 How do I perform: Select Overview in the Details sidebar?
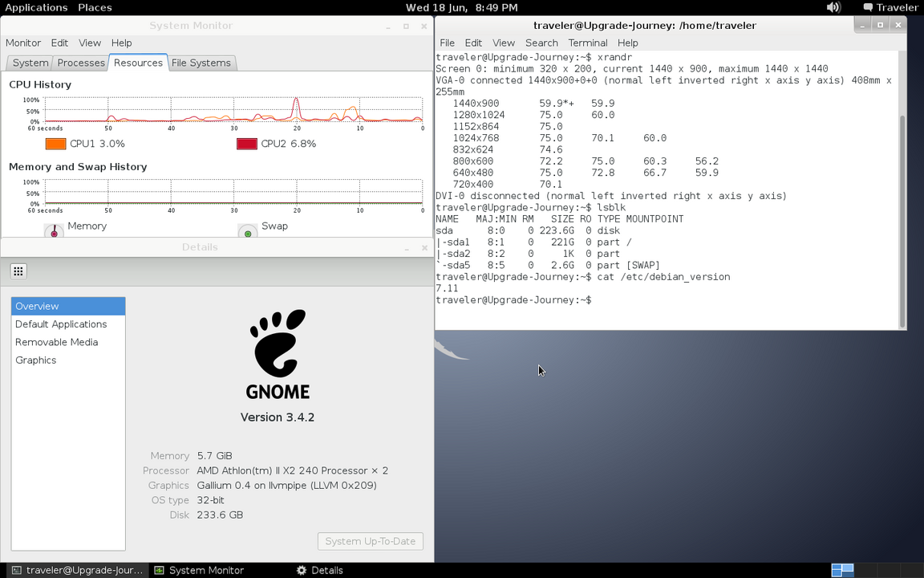pyautogui.click(x=68, y=306)
